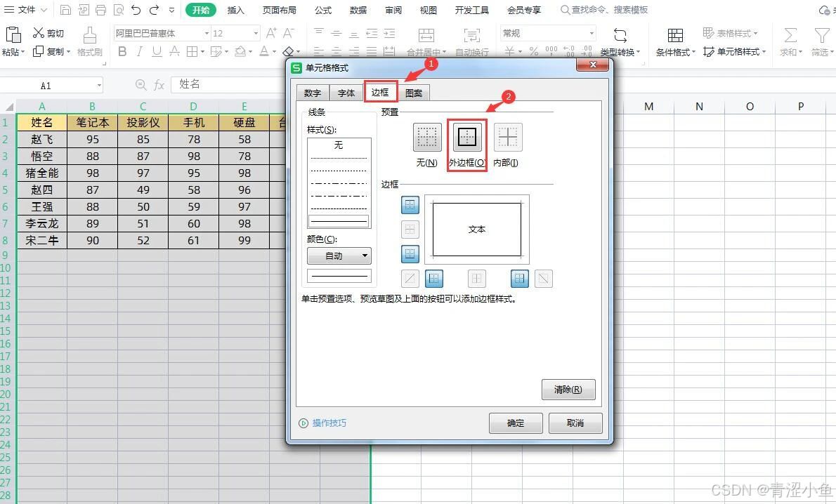Viewport: 836px width, 504px height.
Task: Click the Redo arrow icon
Action: (154, 10)
